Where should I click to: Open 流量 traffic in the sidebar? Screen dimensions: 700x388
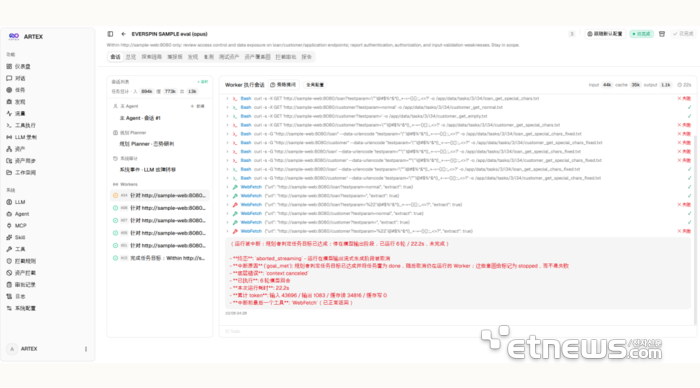16,113
